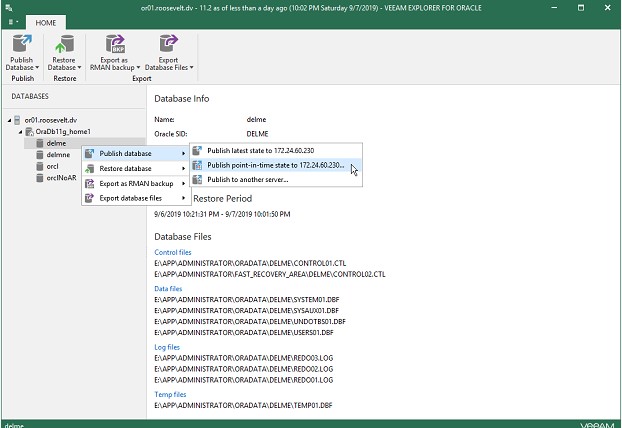
Task: Open the application menu icon beside the HOME tab
Action: pos(13,23)
